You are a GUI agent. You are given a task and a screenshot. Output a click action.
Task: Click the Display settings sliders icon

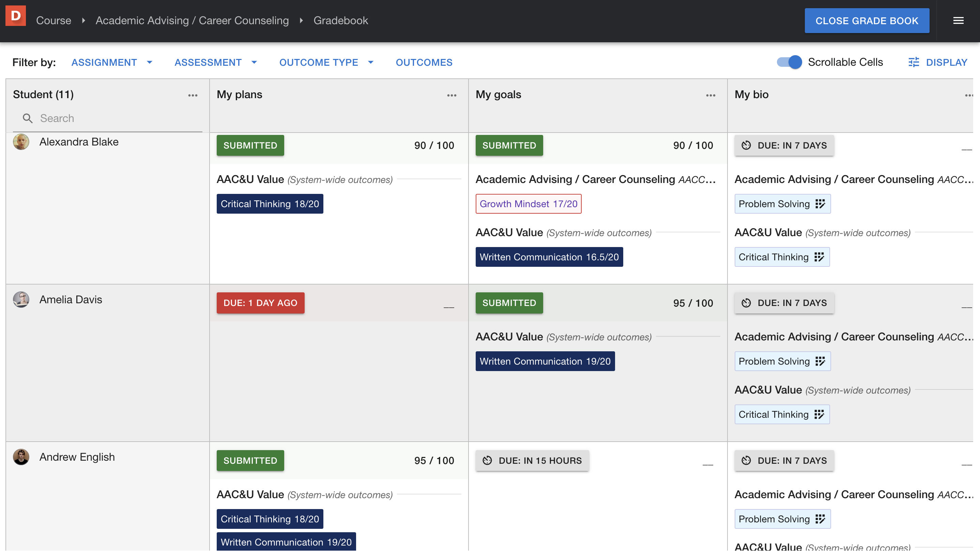point(914,62)
